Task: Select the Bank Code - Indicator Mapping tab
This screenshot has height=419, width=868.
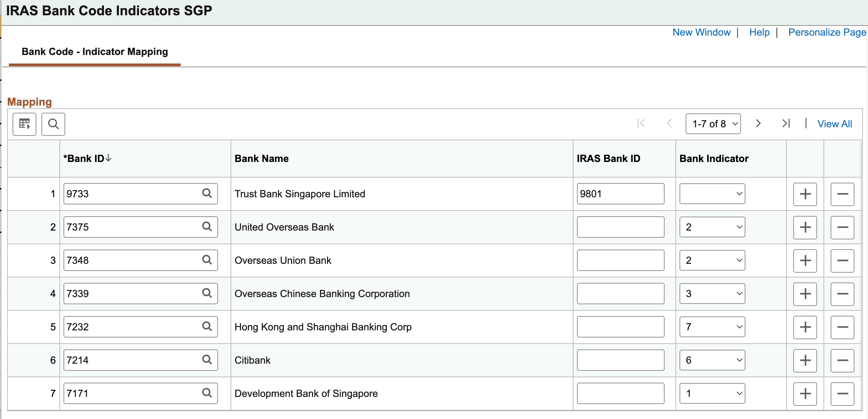Action: (x=95, y=52)
